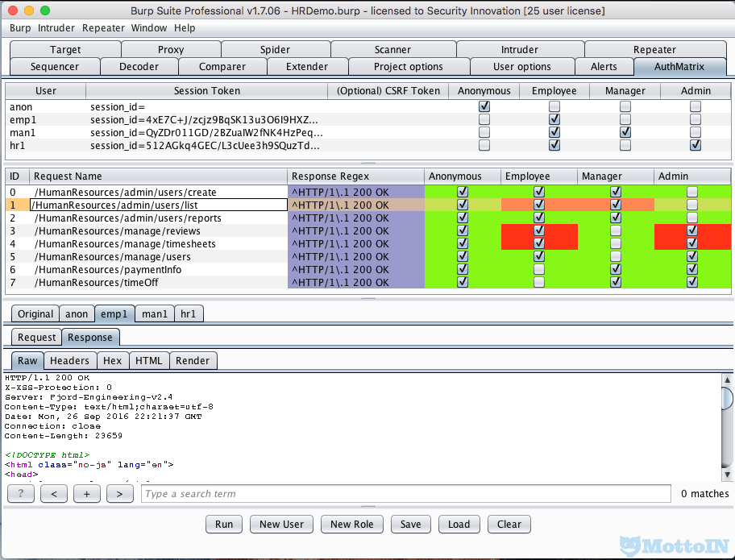
Task: Toggle Admin checkbox for /timeOff request
Action: click(691, 282)
